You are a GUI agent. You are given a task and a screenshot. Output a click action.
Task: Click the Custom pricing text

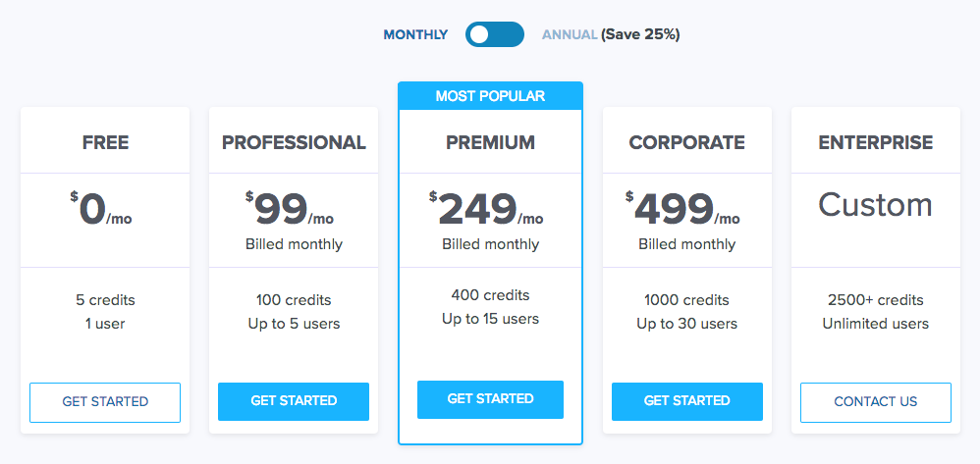click(x=875, y=205)
